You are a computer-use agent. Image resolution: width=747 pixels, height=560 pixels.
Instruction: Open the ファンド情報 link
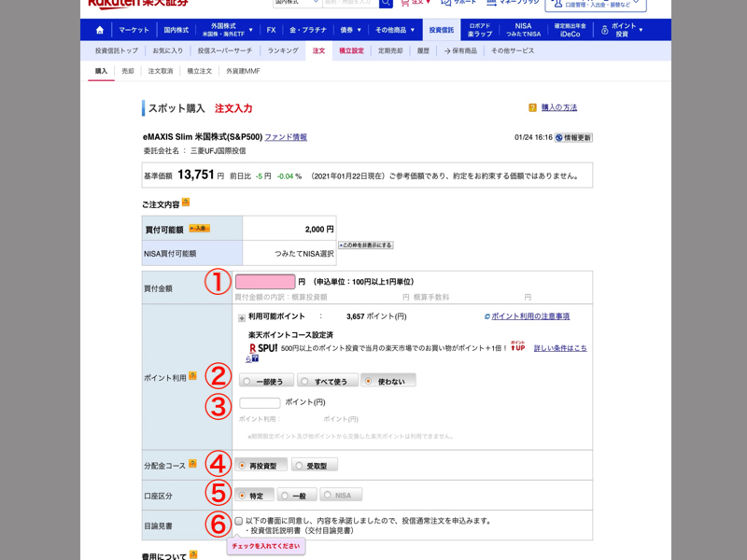pyautogui.click(x=285, y=137)
